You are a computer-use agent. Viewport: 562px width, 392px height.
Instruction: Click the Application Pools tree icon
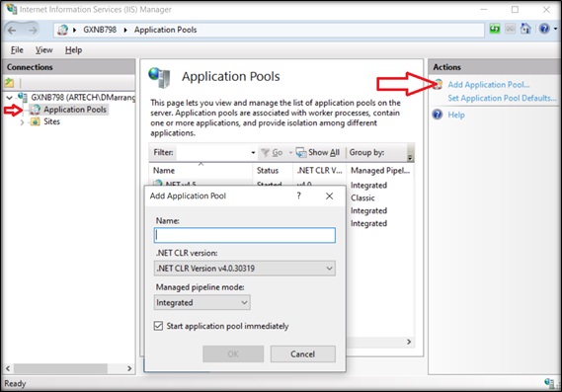tap(35, 110)
